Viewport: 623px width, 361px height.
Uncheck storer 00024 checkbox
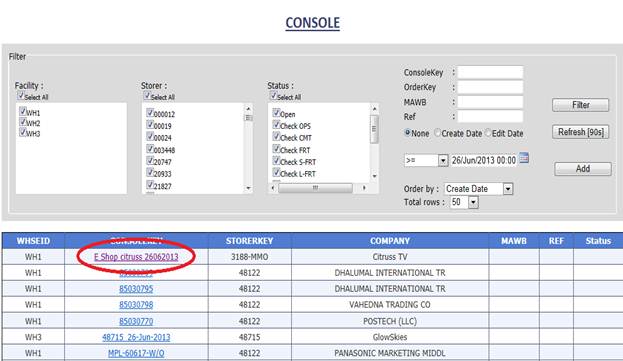[150, 137]
